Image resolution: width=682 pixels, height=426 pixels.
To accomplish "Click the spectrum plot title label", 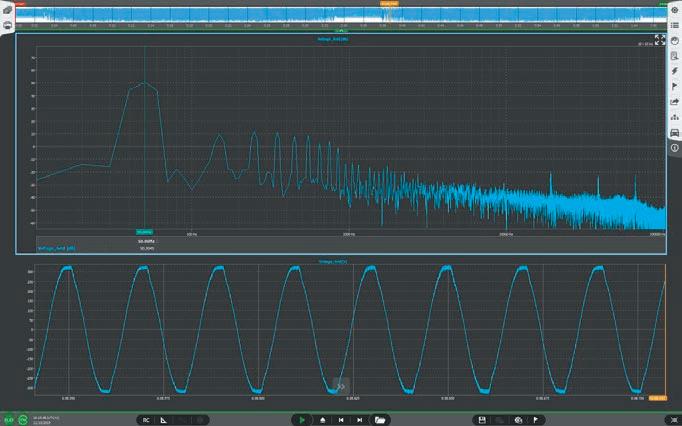I will pyautogui.click(x=333, y=39).
